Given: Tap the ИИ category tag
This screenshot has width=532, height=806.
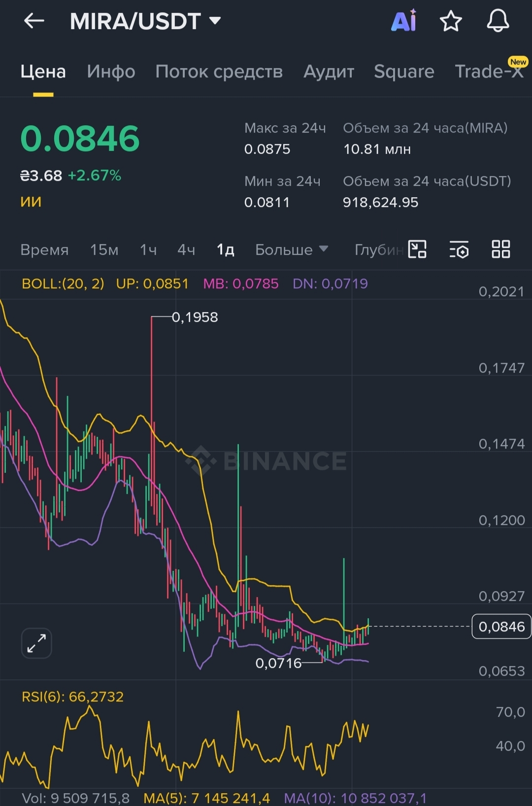Looking at the screenshot, I should click(x=31, y=202).
